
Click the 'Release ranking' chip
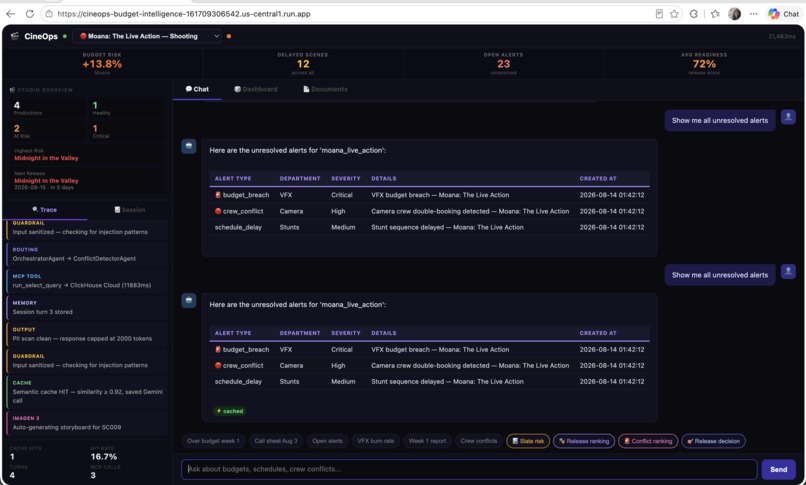583,441
